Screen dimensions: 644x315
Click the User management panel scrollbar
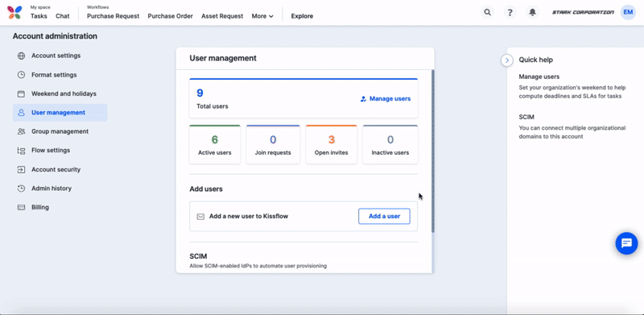(432, 151)
